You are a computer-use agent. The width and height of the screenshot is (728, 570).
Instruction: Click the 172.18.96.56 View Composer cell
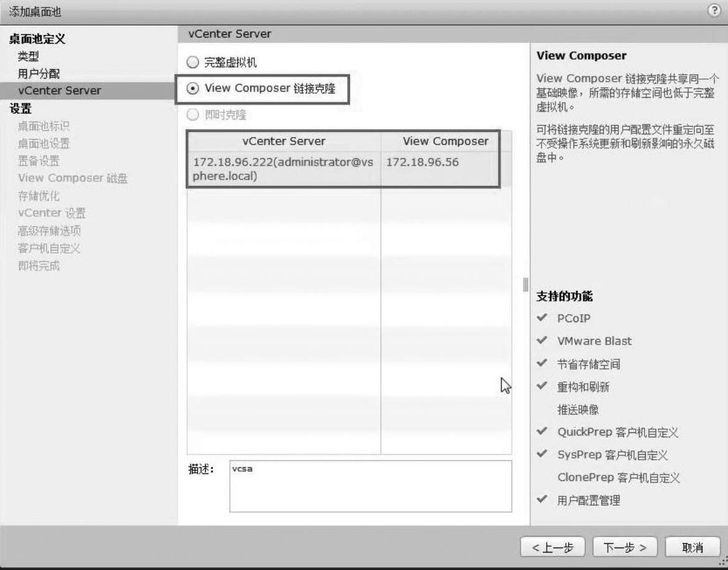pyautogui.click(x=422, y=162)
